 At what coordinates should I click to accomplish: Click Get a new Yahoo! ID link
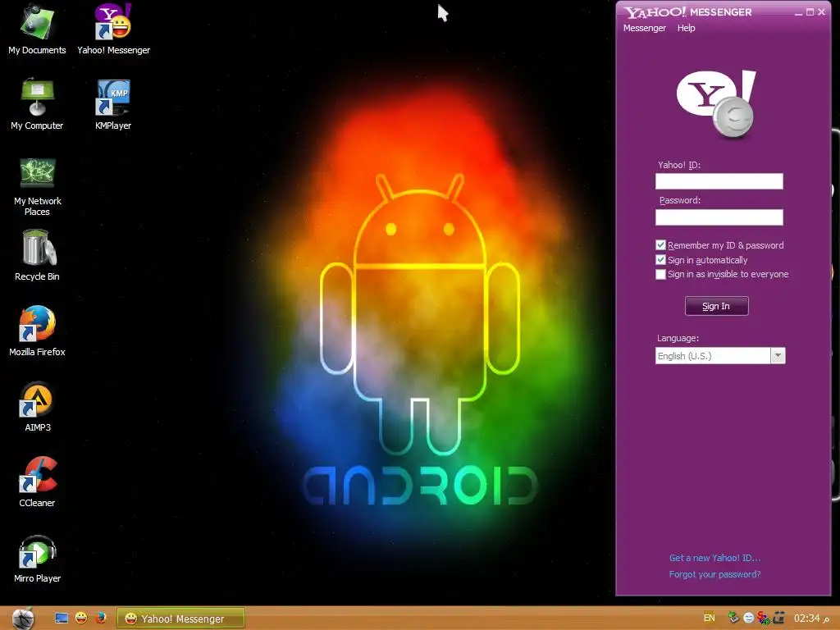click(714, 558)
